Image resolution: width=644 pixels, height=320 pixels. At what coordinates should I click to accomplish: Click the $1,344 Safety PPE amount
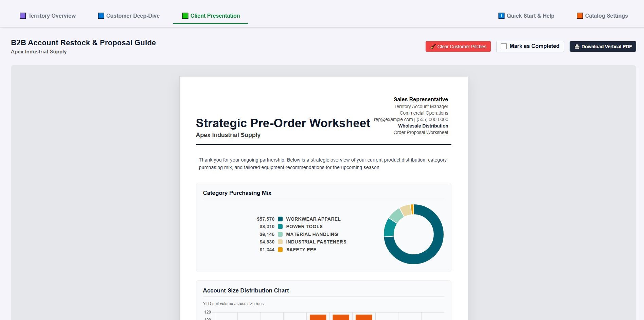(x=267, y=250)
